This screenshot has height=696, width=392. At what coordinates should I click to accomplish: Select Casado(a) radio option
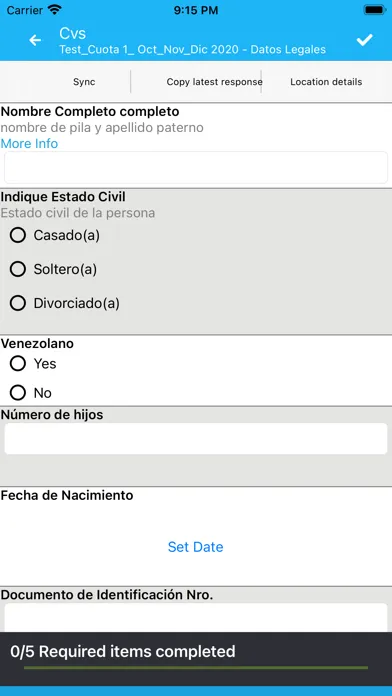pos(55,235)
